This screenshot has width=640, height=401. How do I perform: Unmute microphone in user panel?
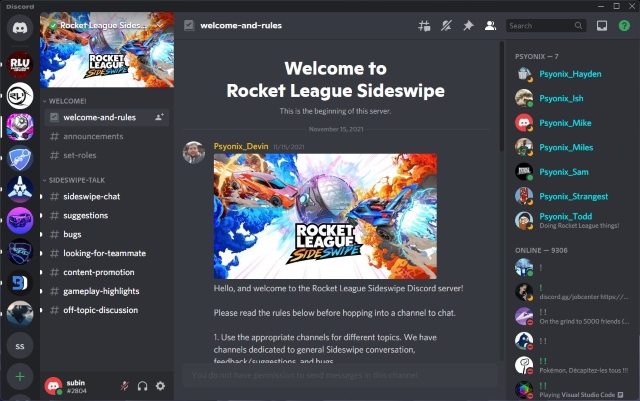[124, 386]
